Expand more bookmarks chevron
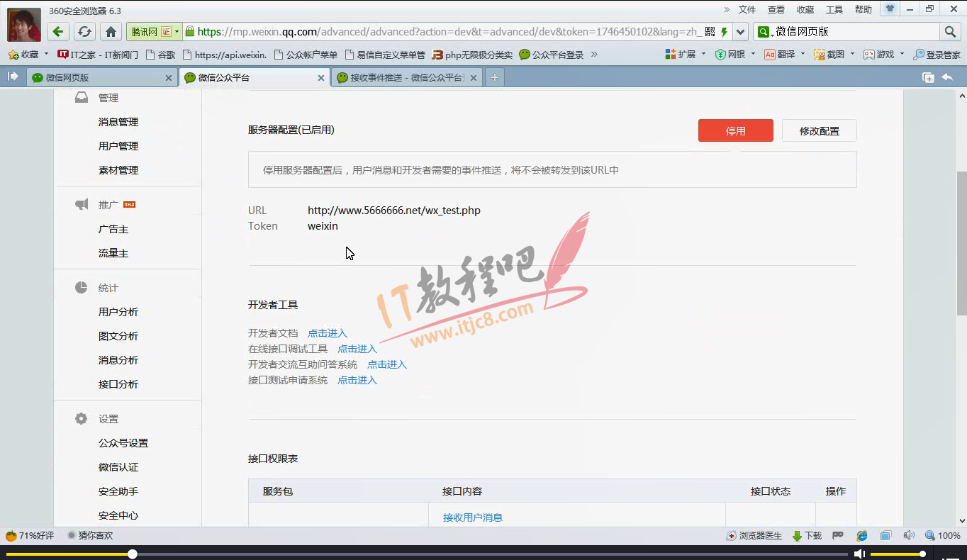The width and height of the screenshot is (967, 560). pyautogui.click(x=594, y=55)
